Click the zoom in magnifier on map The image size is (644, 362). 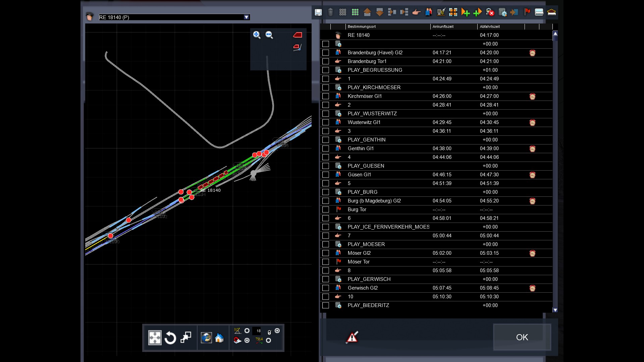pyautogui.click(x=257, y=35)
